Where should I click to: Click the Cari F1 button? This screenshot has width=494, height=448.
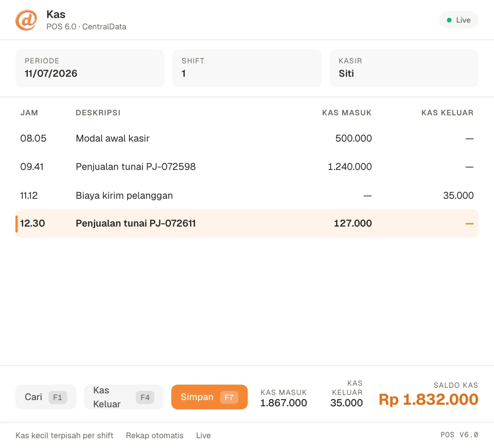46,397
